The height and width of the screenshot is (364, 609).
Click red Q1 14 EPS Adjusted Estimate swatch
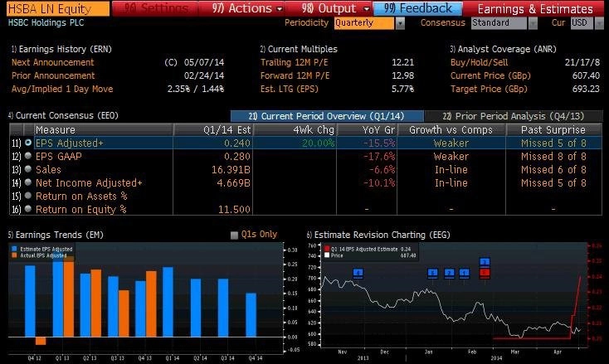[327, 249]
